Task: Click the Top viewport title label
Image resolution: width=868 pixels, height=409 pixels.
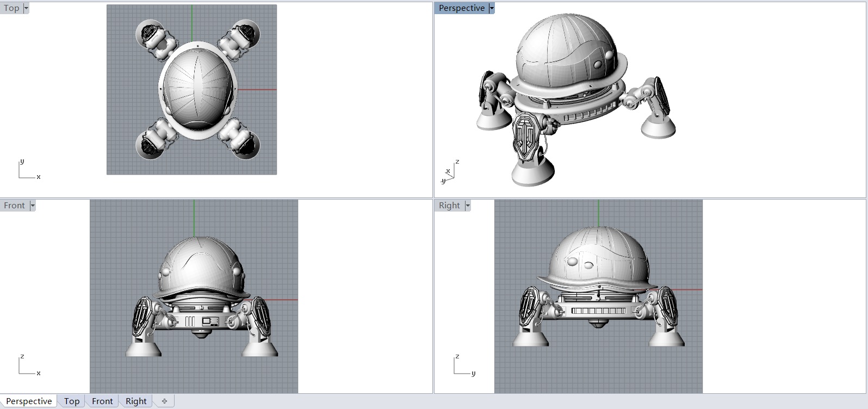Action: pos(11,8)
